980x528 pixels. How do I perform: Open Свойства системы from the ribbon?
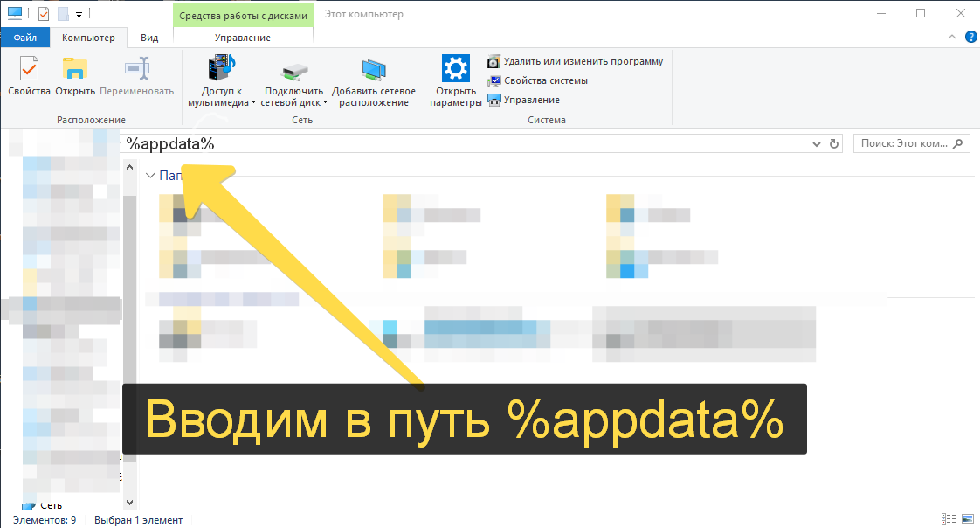tap(538, 80)
